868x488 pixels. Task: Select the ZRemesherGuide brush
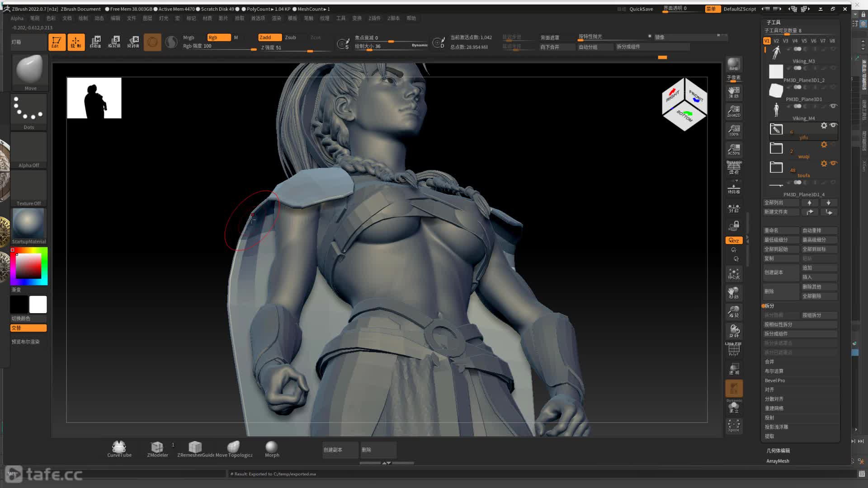pyautogui.click(x=195, y=449)
